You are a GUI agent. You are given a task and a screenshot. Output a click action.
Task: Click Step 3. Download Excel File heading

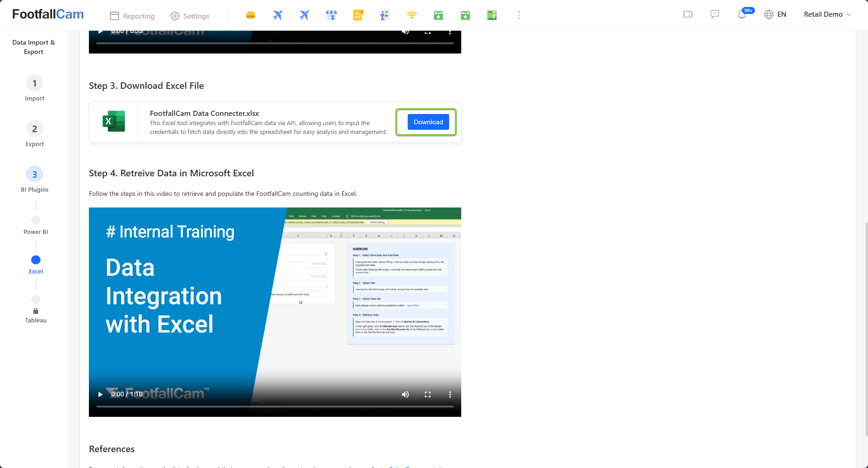pos(146,86)
